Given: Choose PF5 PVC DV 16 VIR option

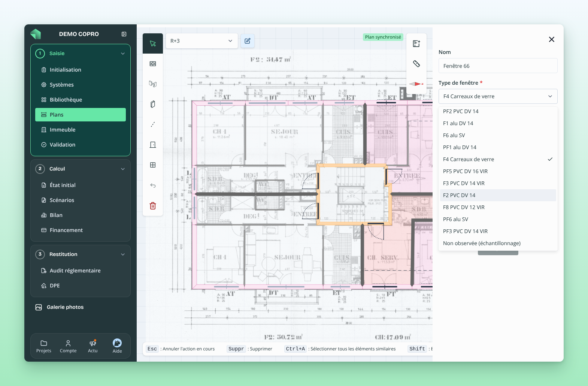Looking at the screenshot, I should (x=498, y=171).
